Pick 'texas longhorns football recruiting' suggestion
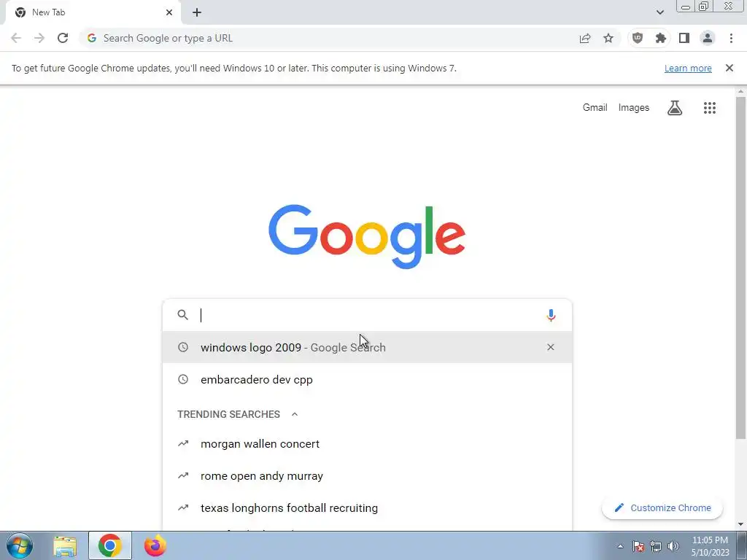The image size is (747, 560). tap(368, 508)
